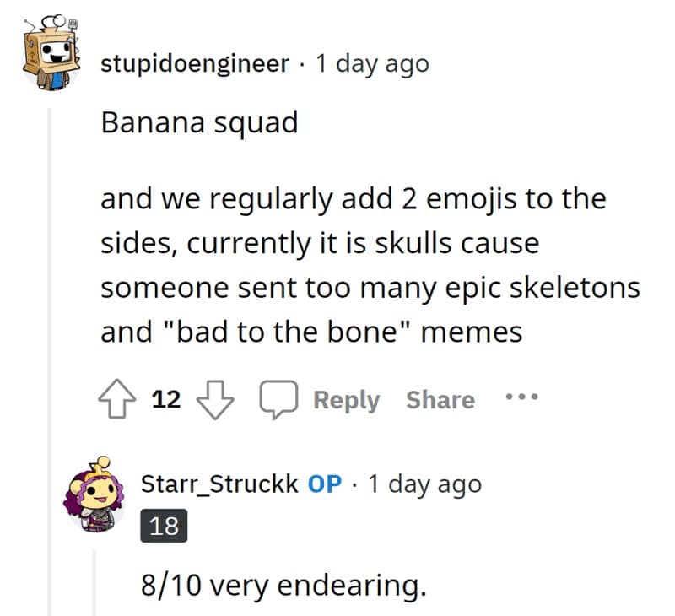Visit stupidoengineer's profile via username
The height and width of the screenshot is (616, 675).
coord(195,64)
